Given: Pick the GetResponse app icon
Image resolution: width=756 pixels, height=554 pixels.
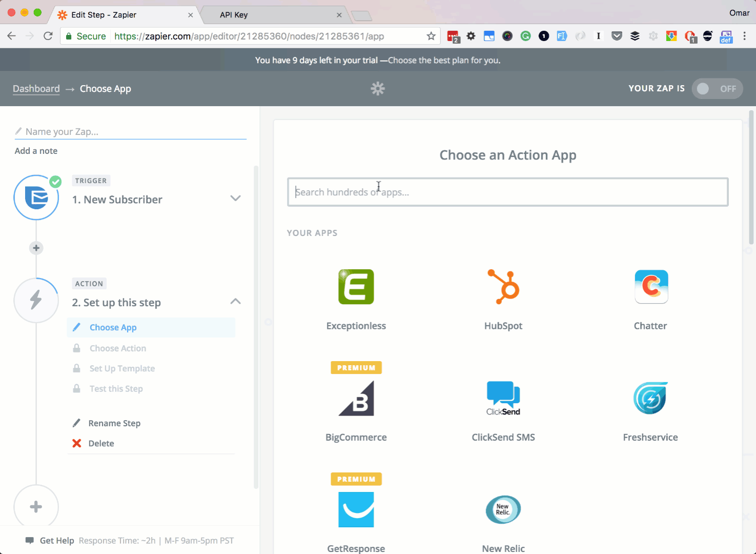Looking at the screenshot, I should coord(356,509).
